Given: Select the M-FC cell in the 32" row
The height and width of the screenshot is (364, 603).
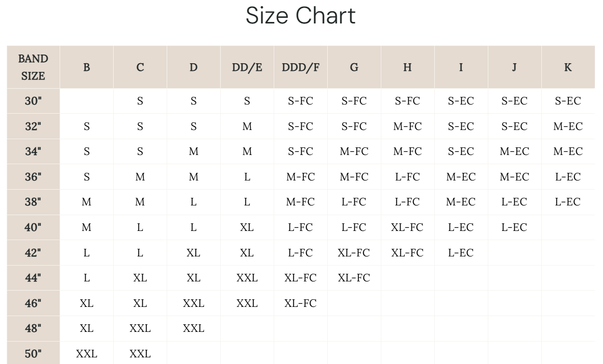Looking at the screenshot, I should (x=407, y=126).
